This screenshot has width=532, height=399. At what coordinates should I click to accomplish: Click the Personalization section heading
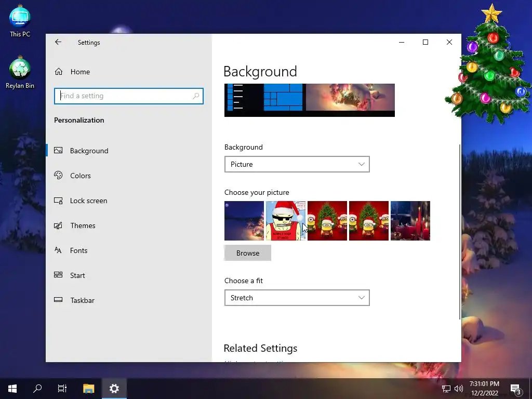pos(79,120)
